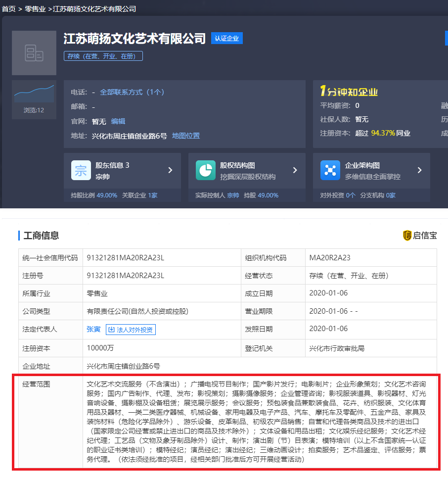Click the 认证企业 badge
Screen dimensions: 448x481
point(227,38)
